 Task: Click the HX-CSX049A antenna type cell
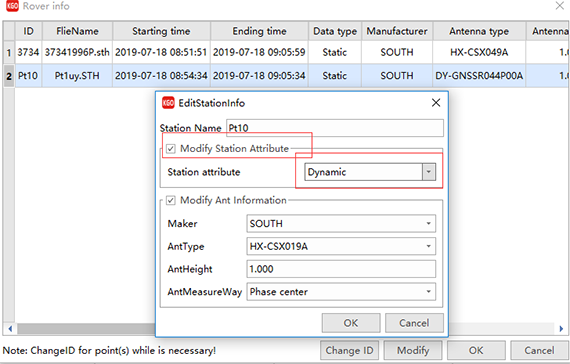[x=479, y=52]
